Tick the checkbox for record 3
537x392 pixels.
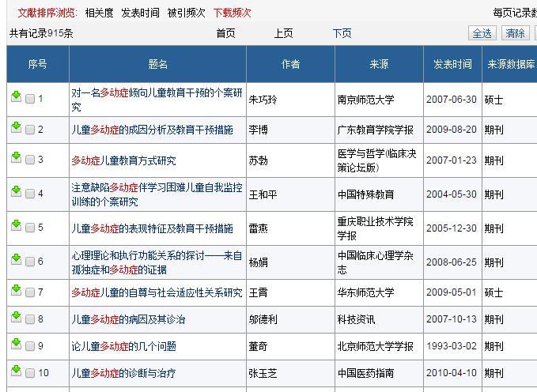click(30, 160)
